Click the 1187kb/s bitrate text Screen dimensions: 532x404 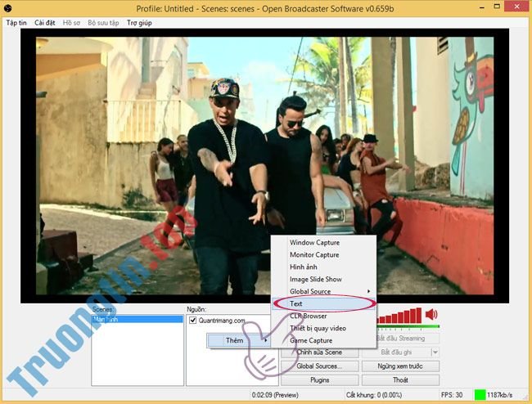coord(500,395)
